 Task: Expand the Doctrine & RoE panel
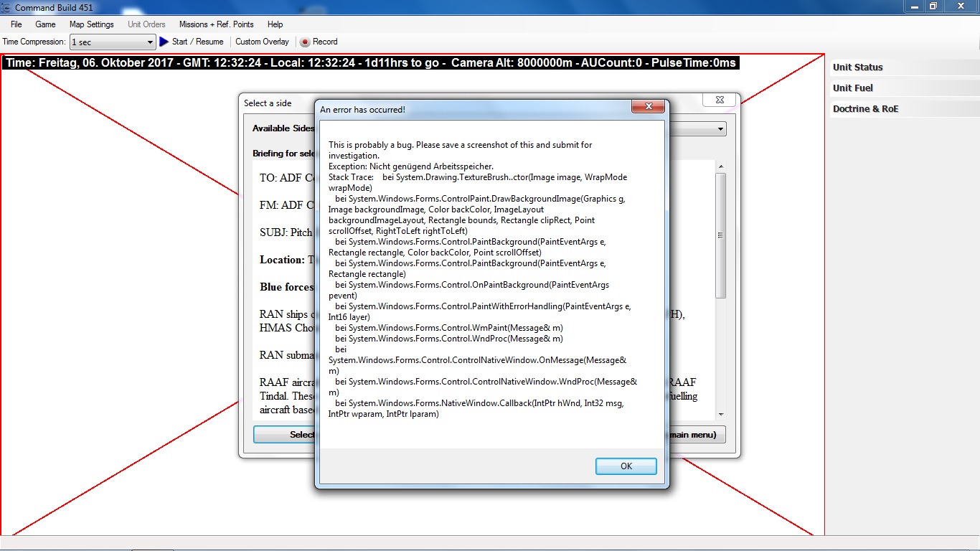coord(904,109)
